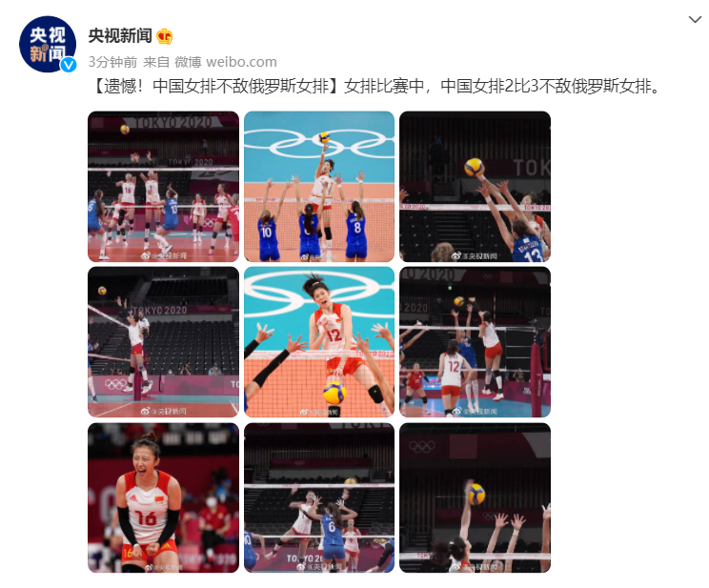Image resolution: width=709 pixels, height=588 pixels.
Task: Open photo of shouting player number 16
Action: click(x=163, y=497)
